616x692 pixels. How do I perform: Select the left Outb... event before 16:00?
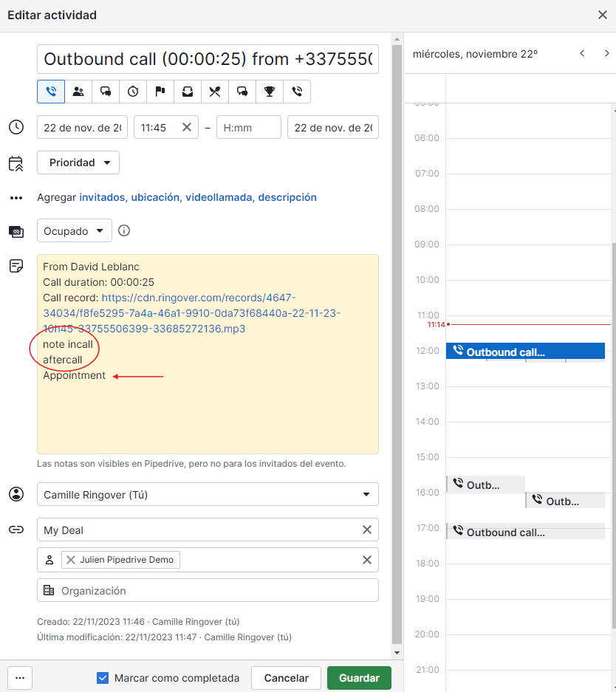tap(485, 484)
